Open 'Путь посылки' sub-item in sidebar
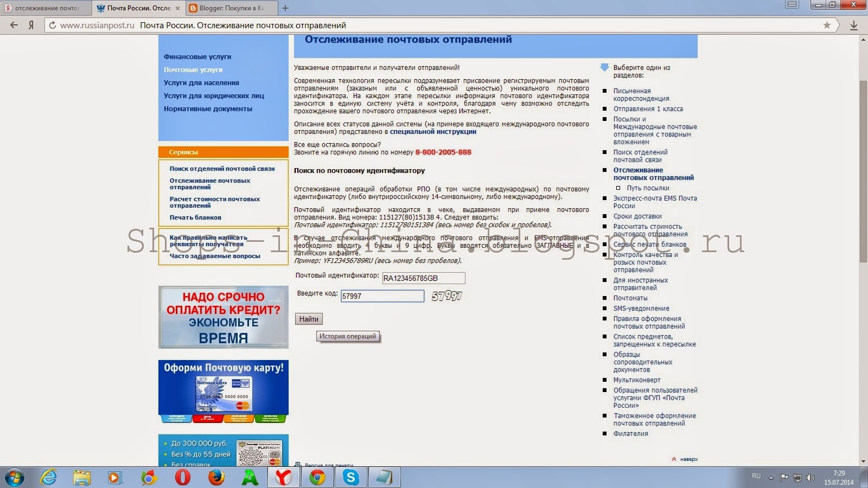Image resolution: width=868 pixels, height=488 pixels. click(x=648, y=188)
